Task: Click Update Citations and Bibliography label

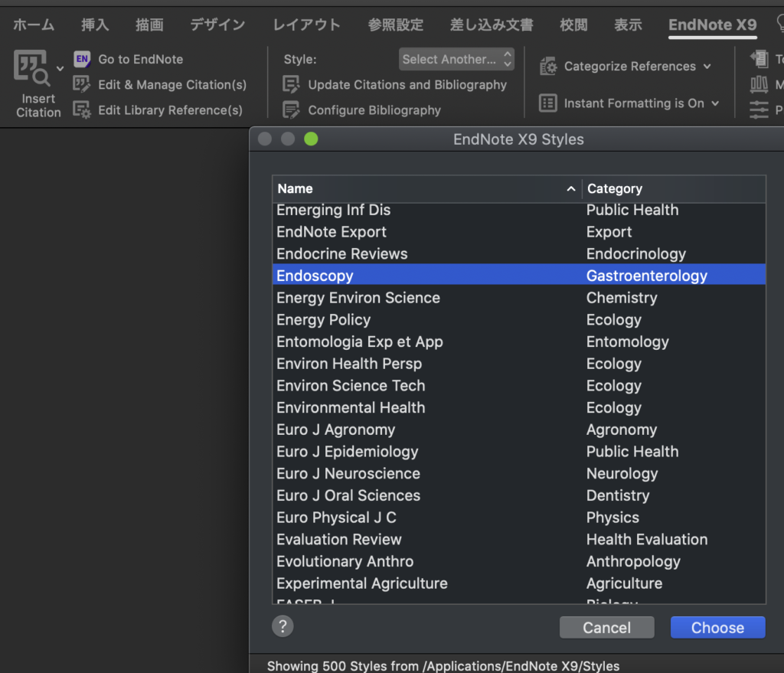Action: [x=407, y=84]
